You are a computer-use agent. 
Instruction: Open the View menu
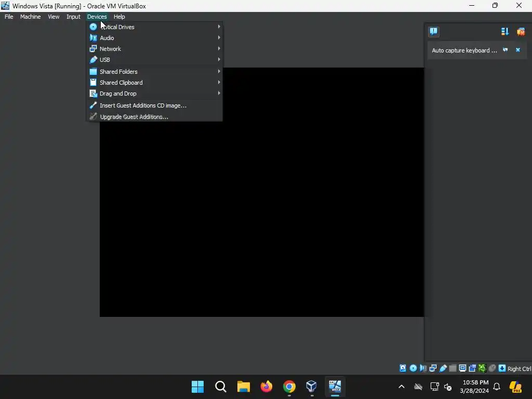54,17
